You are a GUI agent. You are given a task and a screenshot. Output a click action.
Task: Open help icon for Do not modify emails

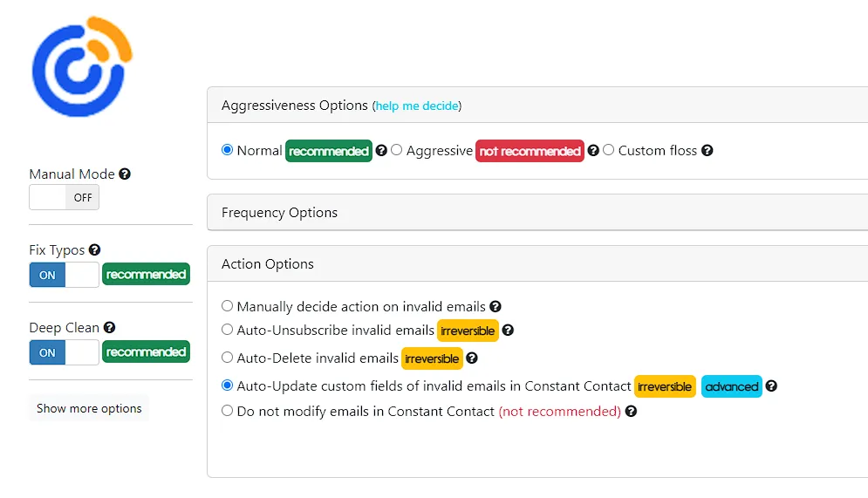point(631,411)
